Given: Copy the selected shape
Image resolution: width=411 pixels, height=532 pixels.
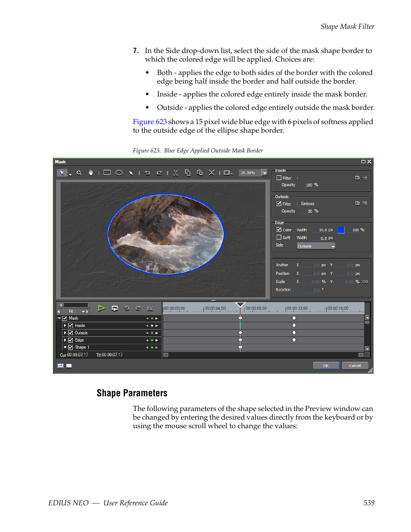Looking at the screenshot, I should 188,173.
